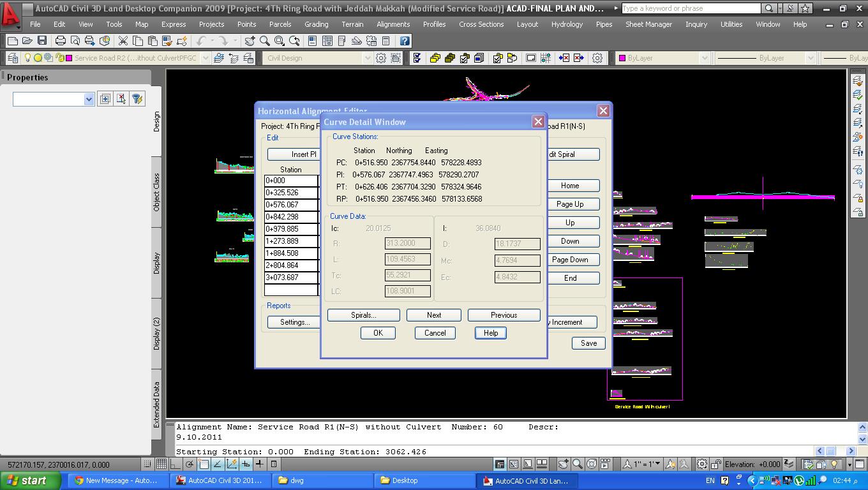This screenshot has width=868, height=490.
Task: Click the Plot printer icon
Action: tap(61, 41)
